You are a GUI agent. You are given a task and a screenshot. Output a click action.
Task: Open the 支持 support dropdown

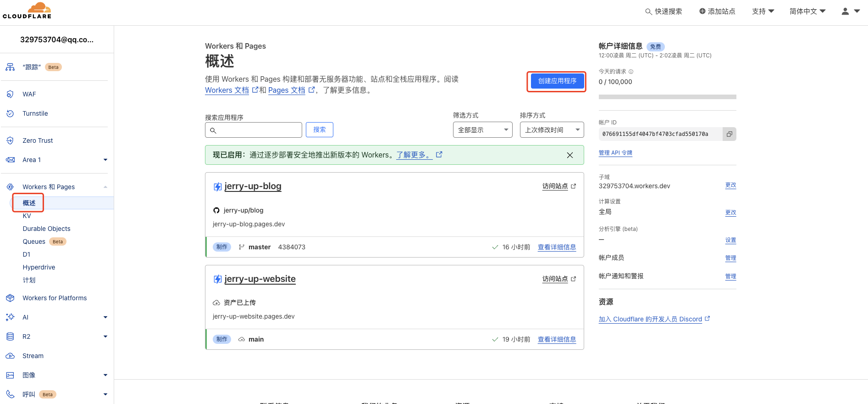click(x=763, y=11)
